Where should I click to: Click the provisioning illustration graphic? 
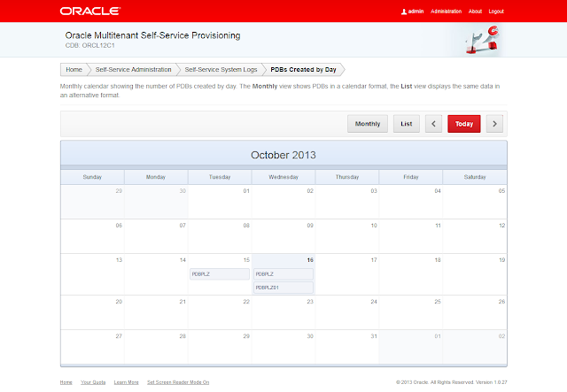click(482, 40)
